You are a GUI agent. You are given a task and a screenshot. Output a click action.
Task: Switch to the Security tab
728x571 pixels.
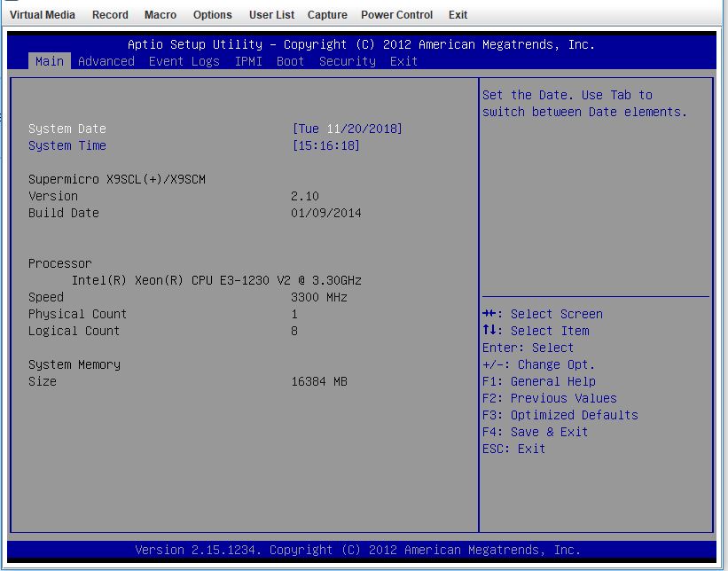(x=348, y=61)
